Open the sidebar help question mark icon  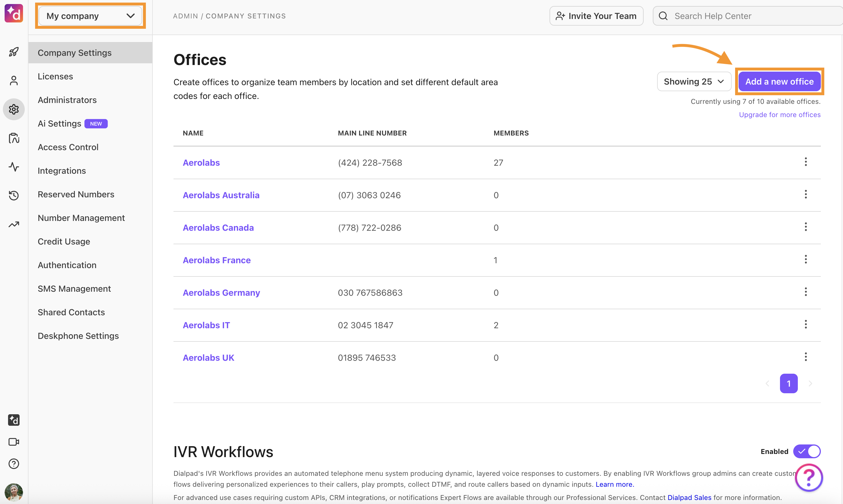(x=14, y=464)
